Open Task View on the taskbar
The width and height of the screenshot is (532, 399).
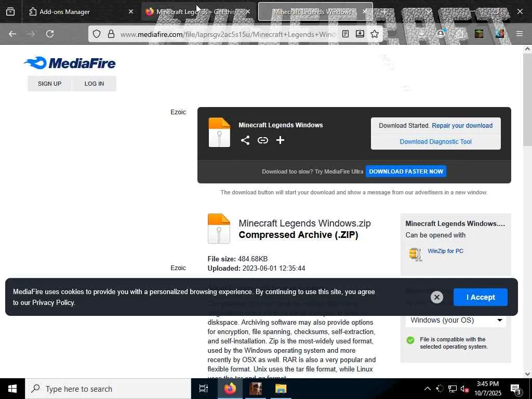[203, 389]
